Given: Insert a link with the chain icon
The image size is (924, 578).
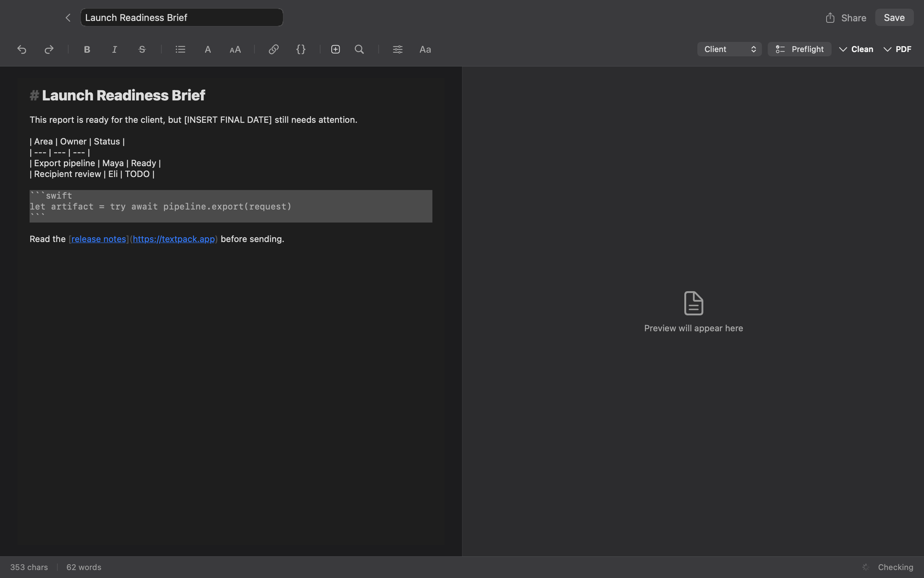Looking at the screenshot, I should [273, 49].
